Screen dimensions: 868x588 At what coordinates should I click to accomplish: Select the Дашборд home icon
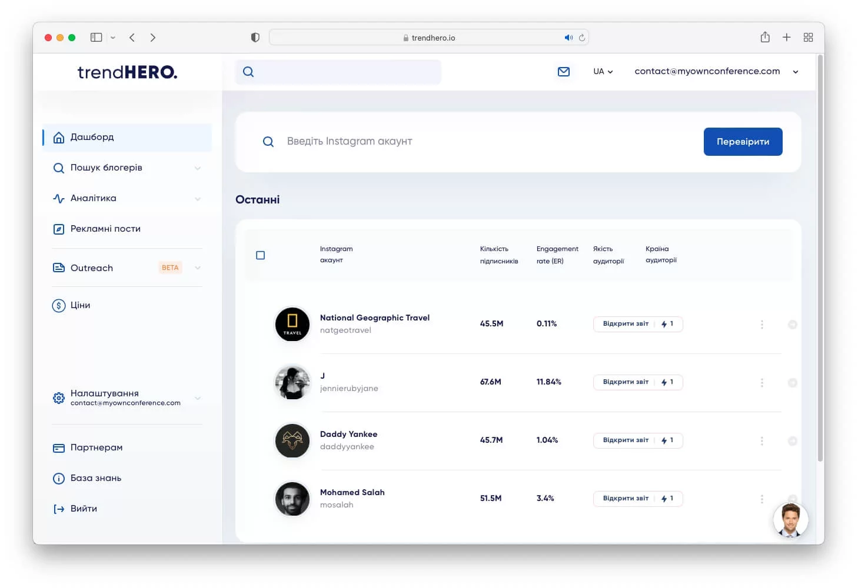coord(59,137)
